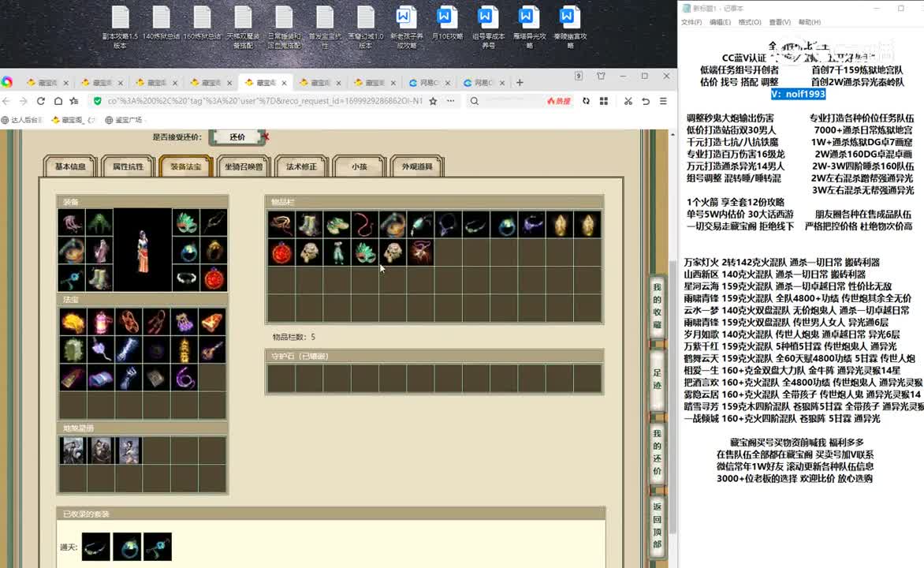Open the 月10E攻略 document on desktop
This screenshot has width=924, height=568.
coord(447,24)
